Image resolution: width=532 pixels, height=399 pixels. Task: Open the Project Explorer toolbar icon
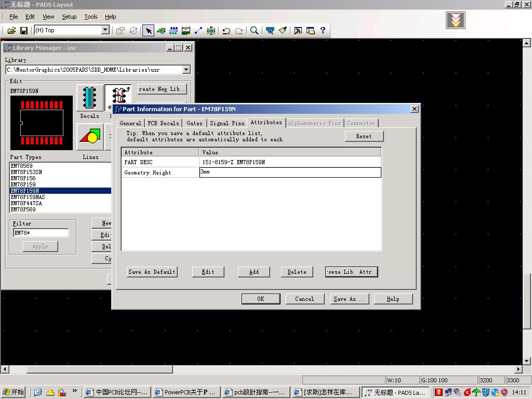[311, 31]
